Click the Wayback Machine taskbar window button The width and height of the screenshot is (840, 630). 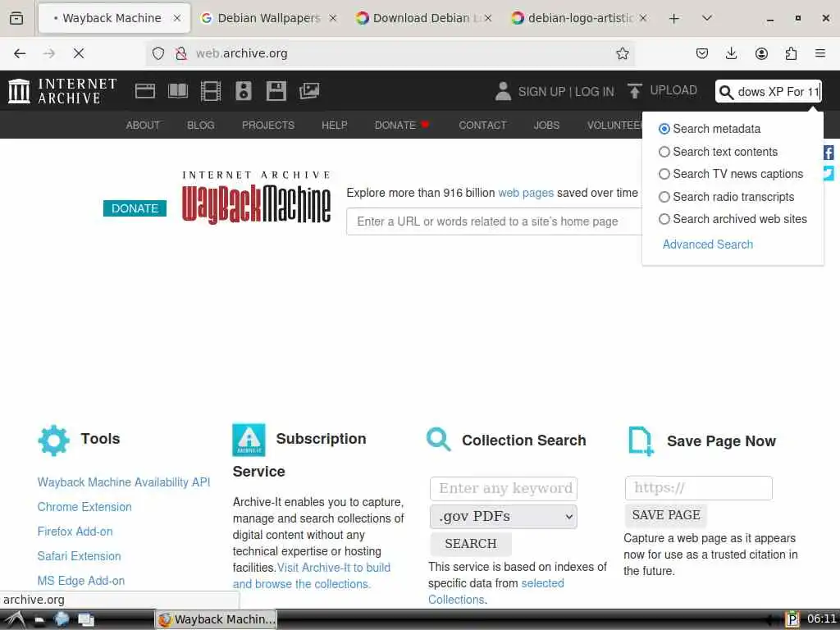pos(217,619)
